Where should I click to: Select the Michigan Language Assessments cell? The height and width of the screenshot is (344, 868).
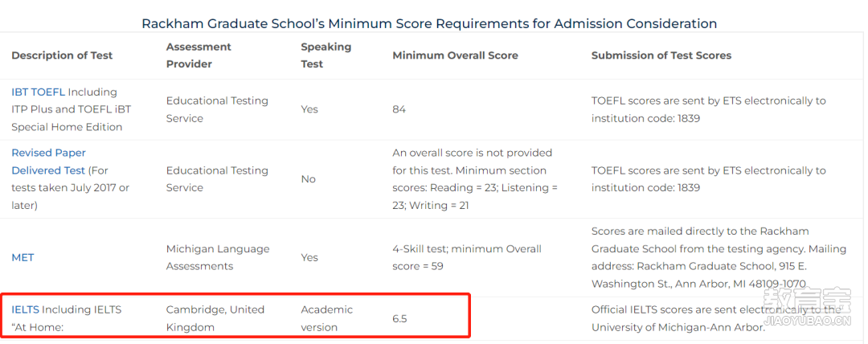pos(218,257)
